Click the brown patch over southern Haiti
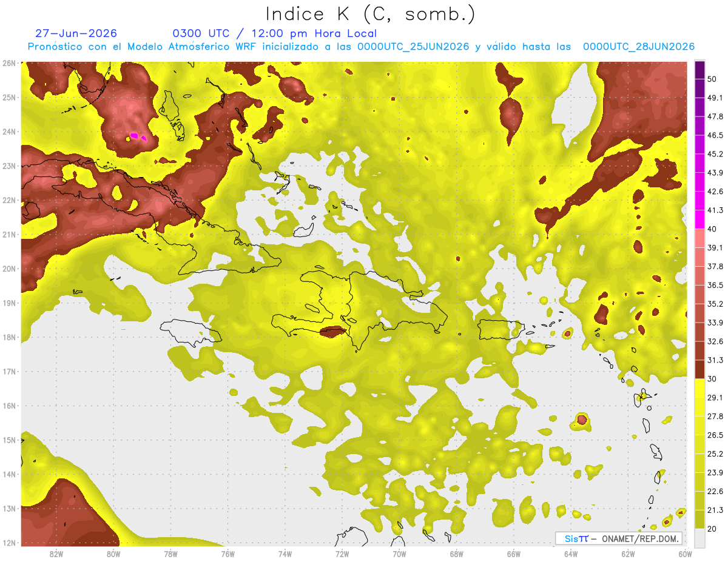Viewport: 728px width, 562px height. click(x=333, y=331)
